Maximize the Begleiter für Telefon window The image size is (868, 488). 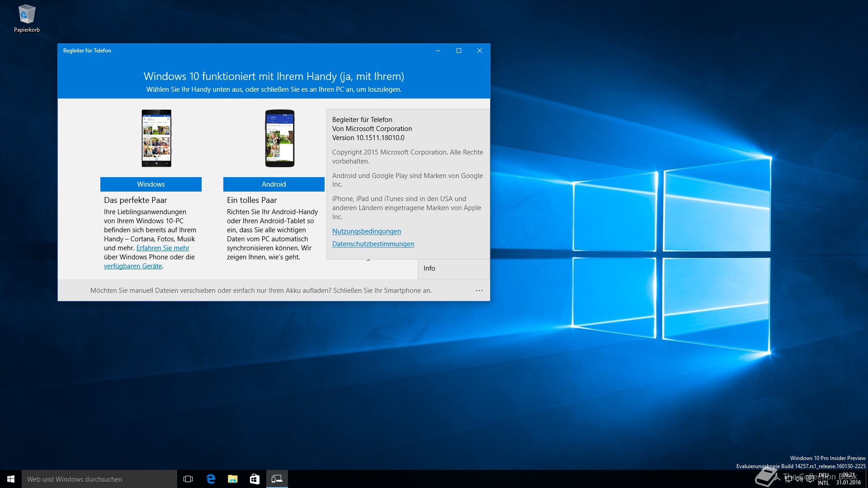click(x=459, y=51)
